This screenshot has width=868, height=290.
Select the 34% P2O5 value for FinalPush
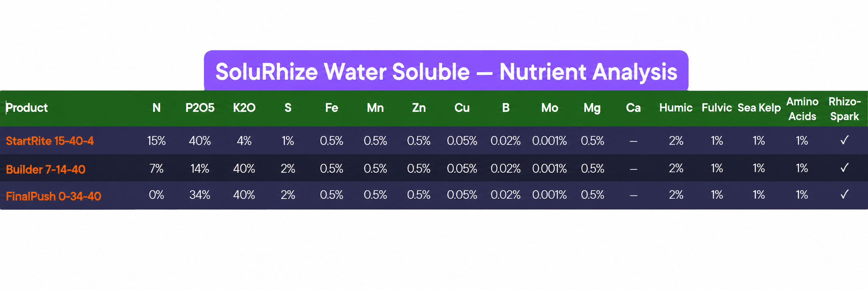(200, 195)
